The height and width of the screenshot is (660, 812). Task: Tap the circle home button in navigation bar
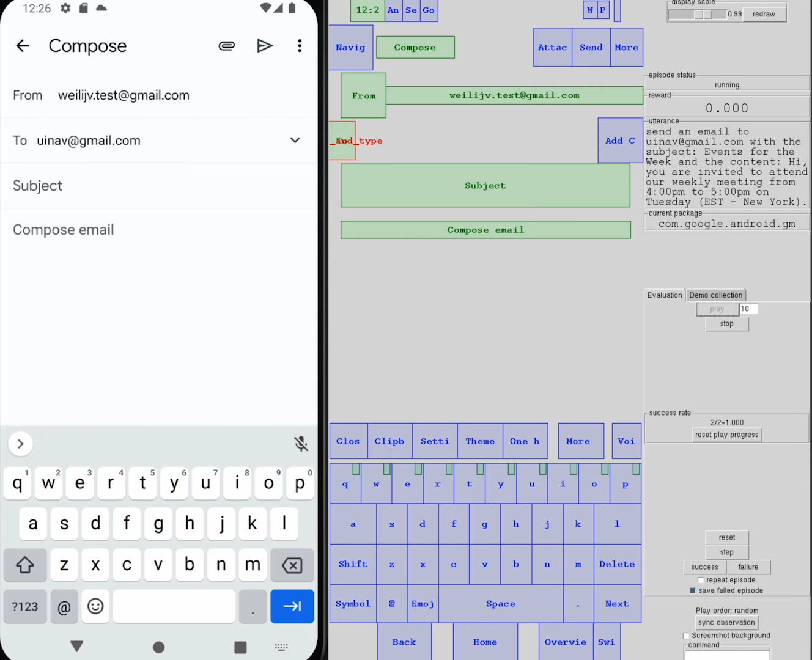tap(159, 647)
